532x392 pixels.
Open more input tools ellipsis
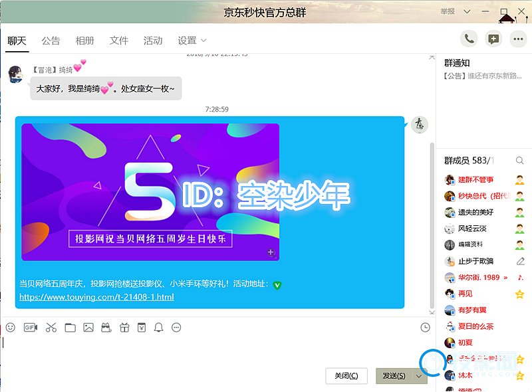[x=176, y=328]
